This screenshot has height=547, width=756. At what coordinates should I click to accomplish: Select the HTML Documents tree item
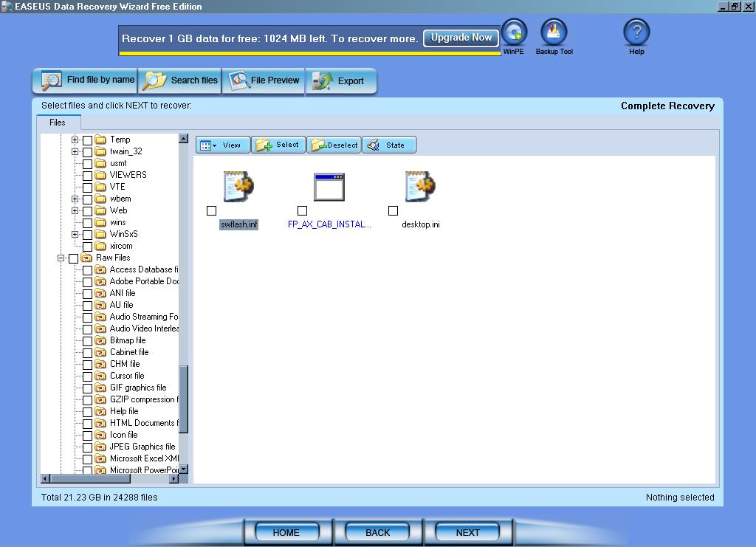(144, 423)
